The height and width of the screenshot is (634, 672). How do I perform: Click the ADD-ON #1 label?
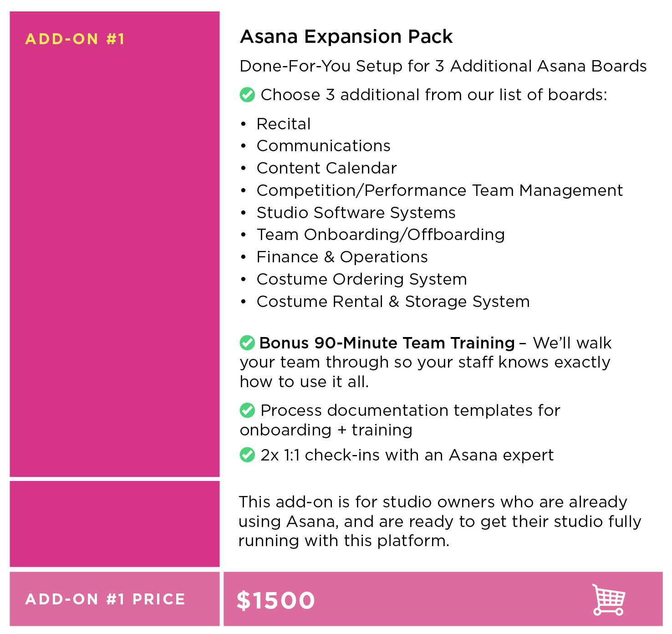click(75, 39)
